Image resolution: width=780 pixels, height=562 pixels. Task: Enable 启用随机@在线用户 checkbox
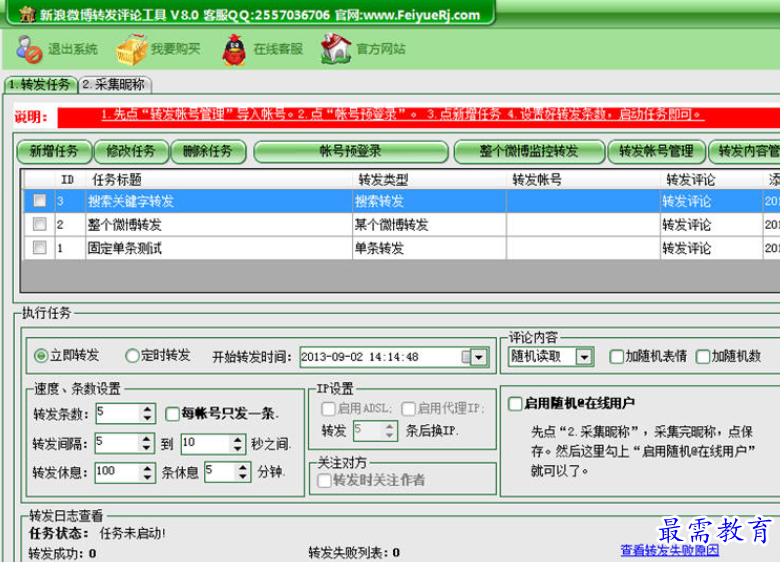click(x=515, y=403)
